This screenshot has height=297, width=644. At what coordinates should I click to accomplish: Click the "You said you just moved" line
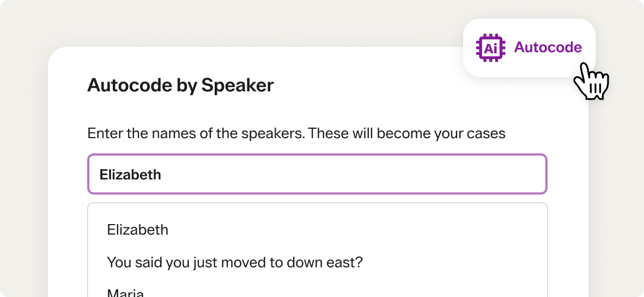tap(234, 263)
